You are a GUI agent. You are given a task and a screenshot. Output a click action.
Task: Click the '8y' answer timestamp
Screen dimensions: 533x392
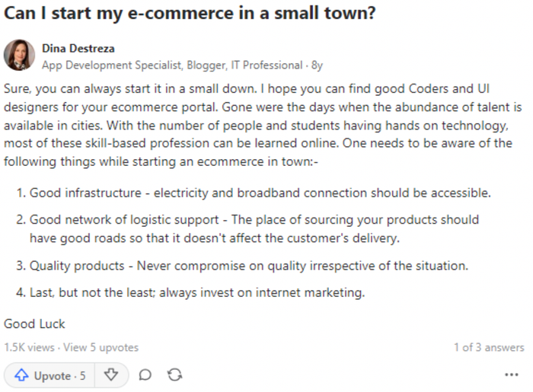pyautogui.click(x=317, y=65)
